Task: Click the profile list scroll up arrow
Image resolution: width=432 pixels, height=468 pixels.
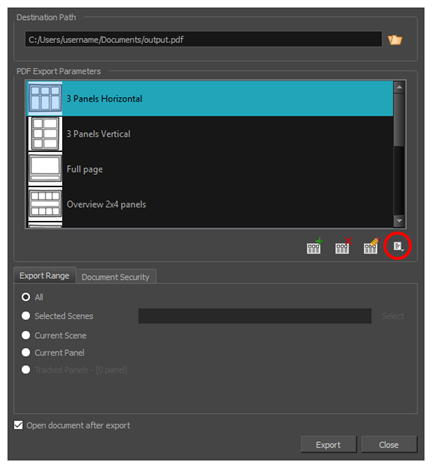Action: click(x=399, y=87)
